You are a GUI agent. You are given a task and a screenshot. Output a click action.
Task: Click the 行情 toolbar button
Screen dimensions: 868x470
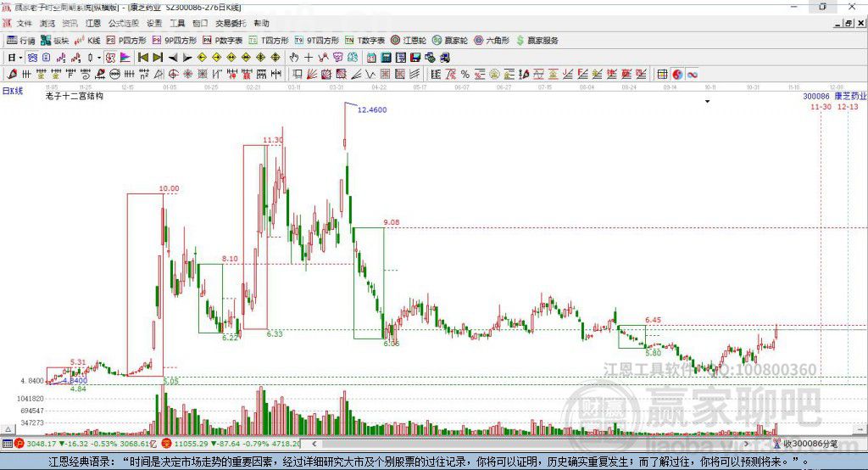[21, 41]
